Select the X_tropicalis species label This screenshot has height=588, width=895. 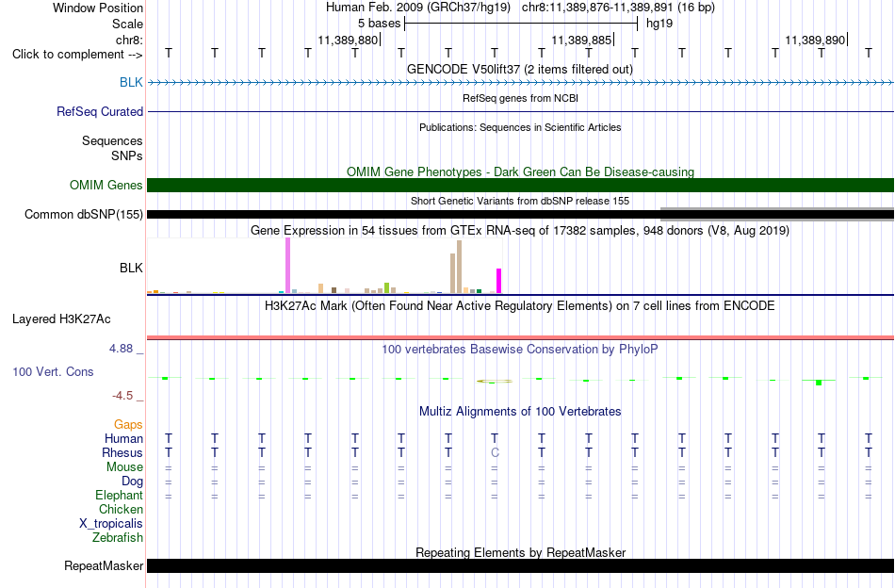coord(111,524)
